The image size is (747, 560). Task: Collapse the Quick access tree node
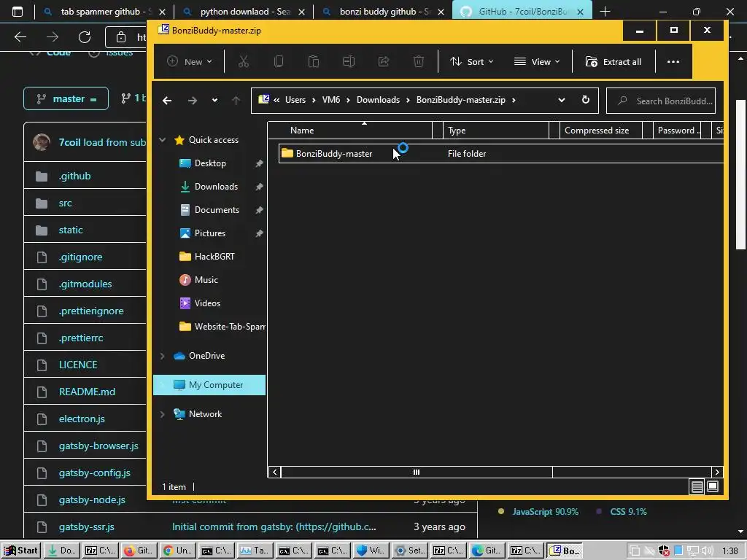[x=163, y=140]
